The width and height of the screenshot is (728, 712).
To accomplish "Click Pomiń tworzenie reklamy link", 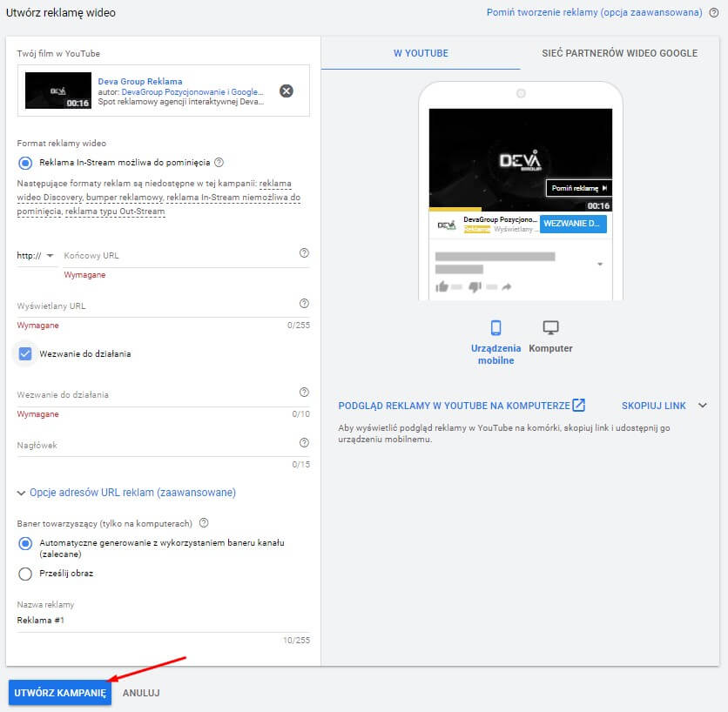I will coord(595,12).
